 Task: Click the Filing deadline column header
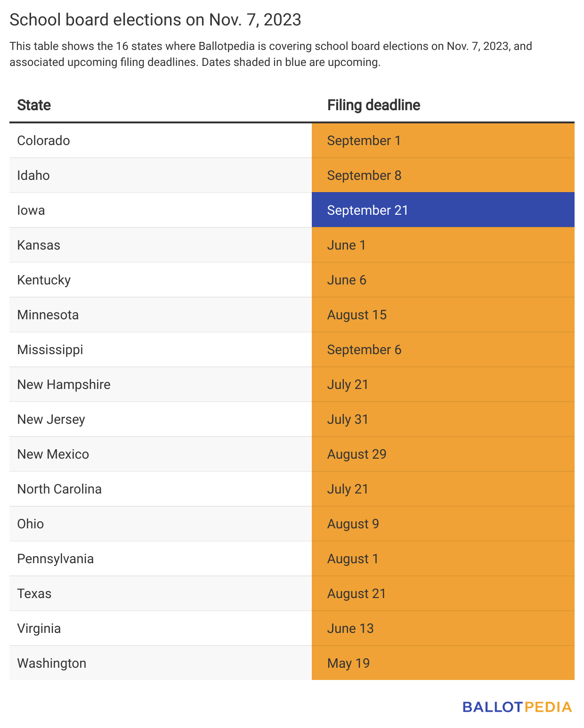(x=373, y=105)
